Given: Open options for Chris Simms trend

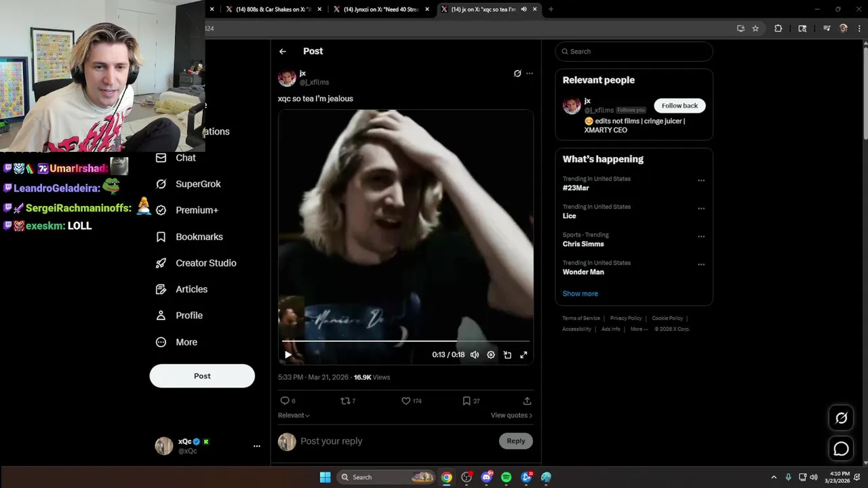Looking at the screenshot, I should [701, 237].
